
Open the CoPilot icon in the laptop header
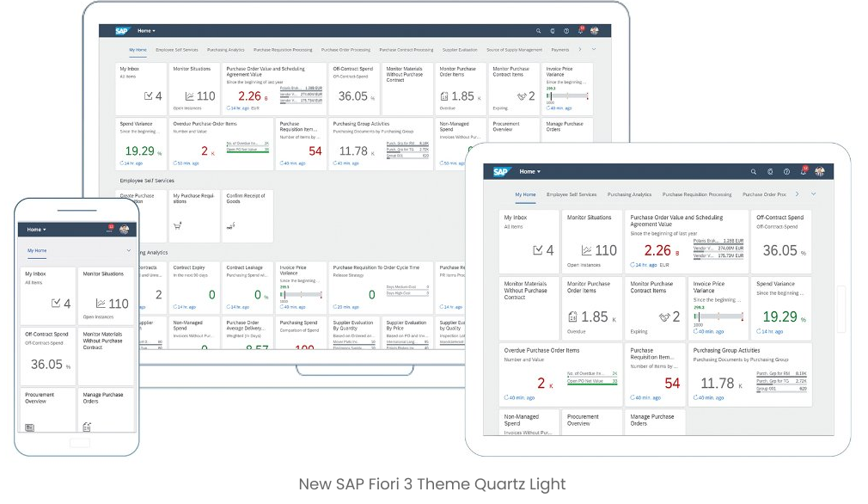553,31
